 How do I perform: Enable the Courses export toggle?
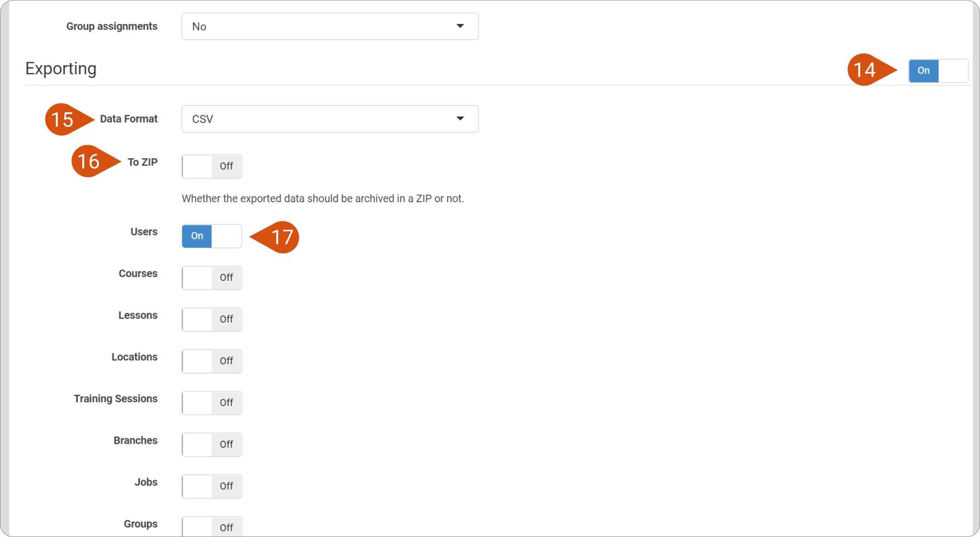click(212, 278)
